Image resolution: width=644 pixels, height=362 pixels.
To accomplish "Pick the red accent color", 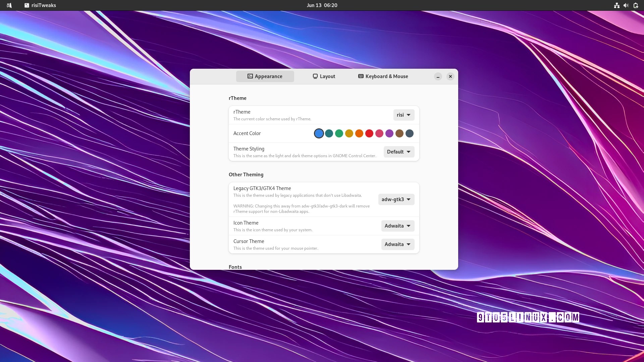I will coord(369,133).
